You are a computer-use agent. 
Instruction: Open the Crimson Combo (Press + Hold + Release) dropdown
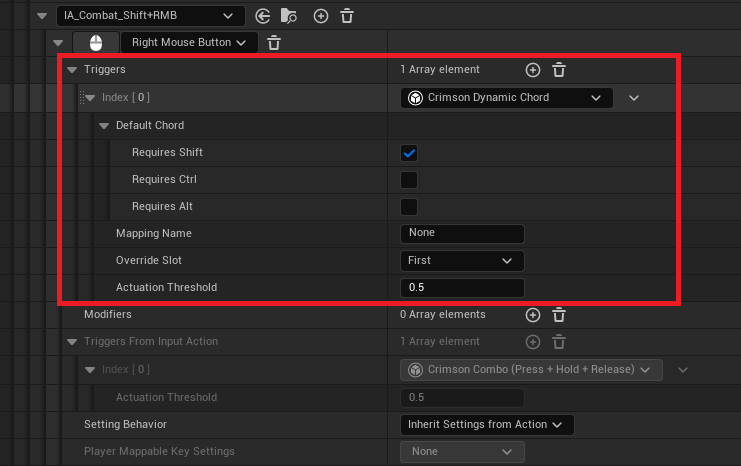click(x=531, y=370)
